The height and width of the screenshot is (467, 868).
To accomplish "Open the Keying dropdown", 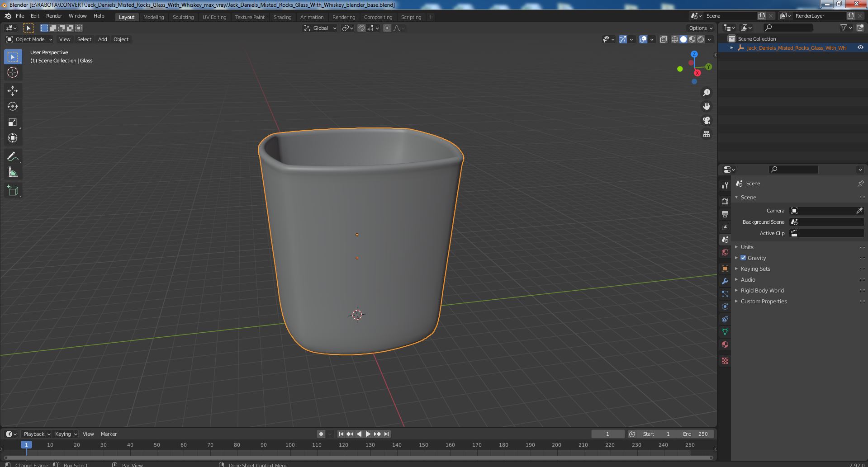I will pyautogui.click(x=66, y=434).
